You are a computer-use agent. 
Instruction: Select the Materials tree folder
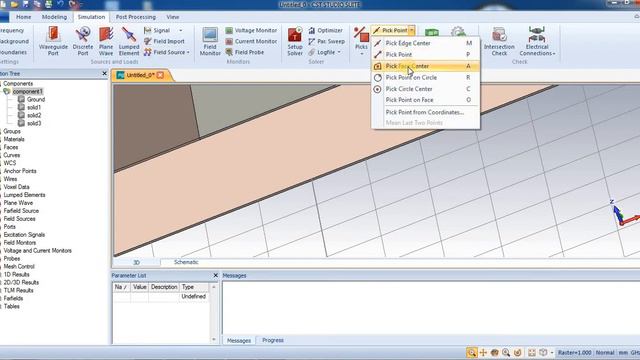[14, 139]
